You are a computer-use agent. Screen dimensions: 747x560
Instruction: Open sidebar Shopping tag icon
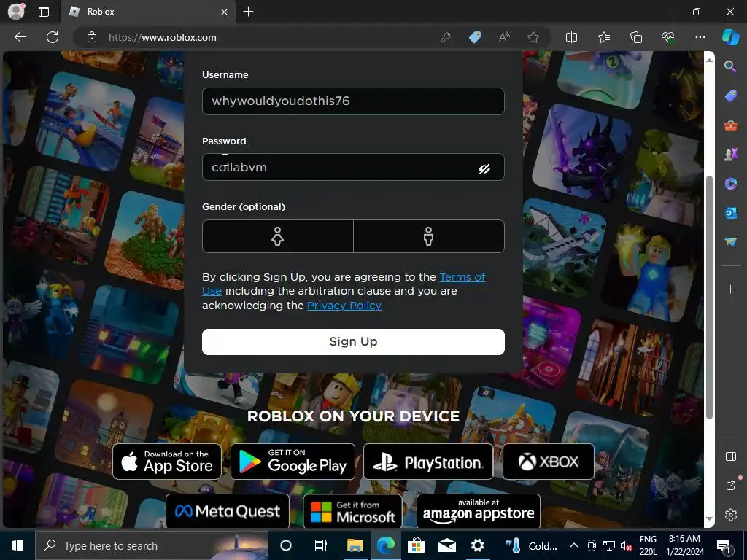click(x=730, y=96)
